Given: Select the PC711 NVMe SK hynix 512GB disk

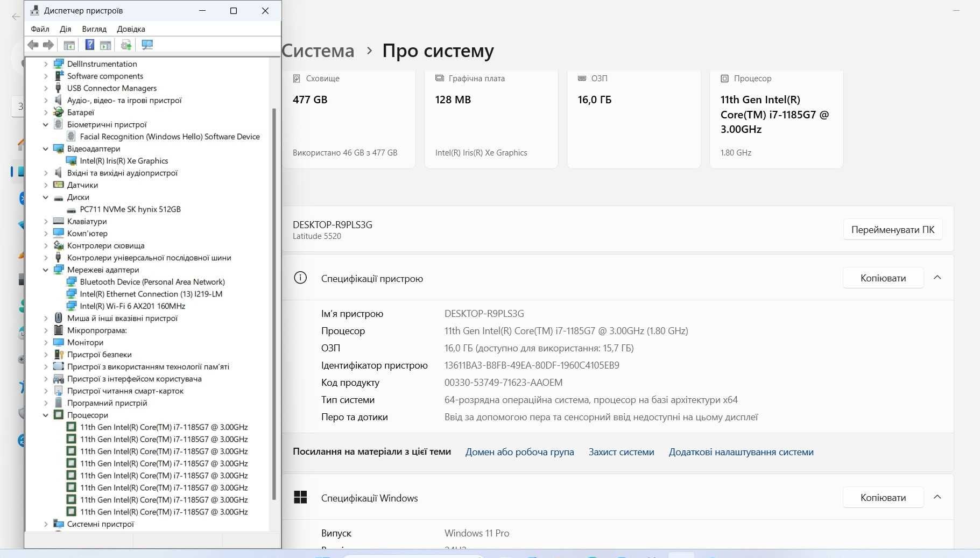Looking at the screenshot, I should (x=130, y=209).
